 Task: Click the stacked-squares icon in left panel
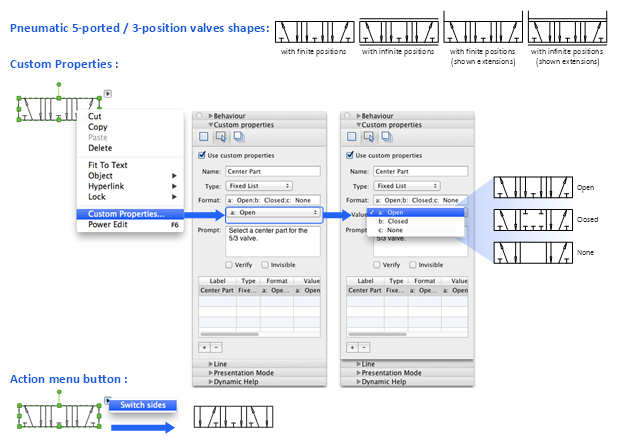pyautogui.click(x=239, y=137)
